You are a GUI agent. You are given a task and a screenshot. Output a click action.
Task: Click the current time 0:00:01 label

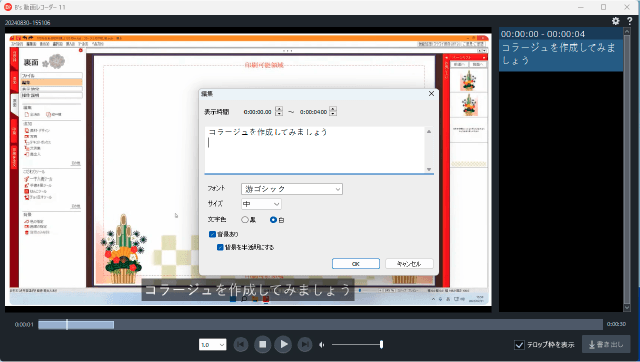[24, 324]
